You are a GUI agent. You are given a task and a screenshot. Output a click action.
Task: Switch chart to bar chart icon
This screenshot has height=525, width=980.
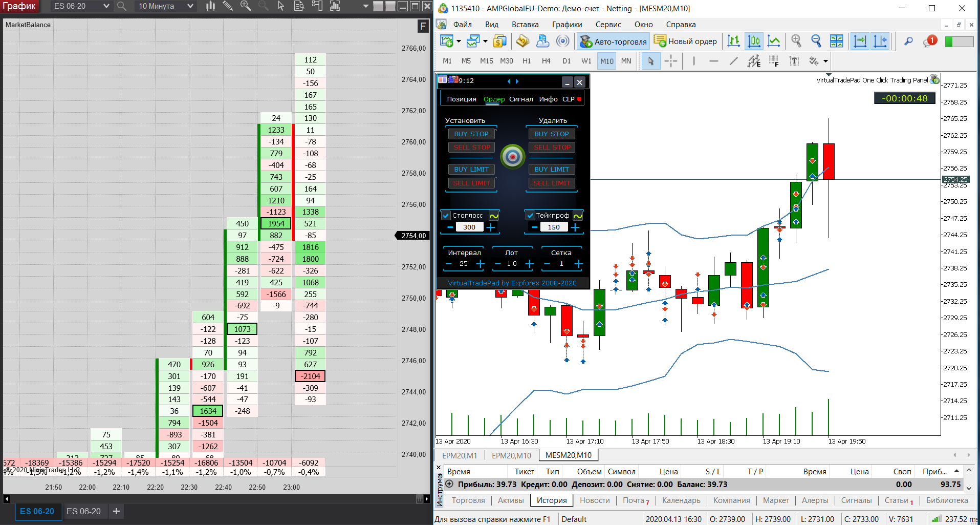pyautogui.click(x=733, y=41)
